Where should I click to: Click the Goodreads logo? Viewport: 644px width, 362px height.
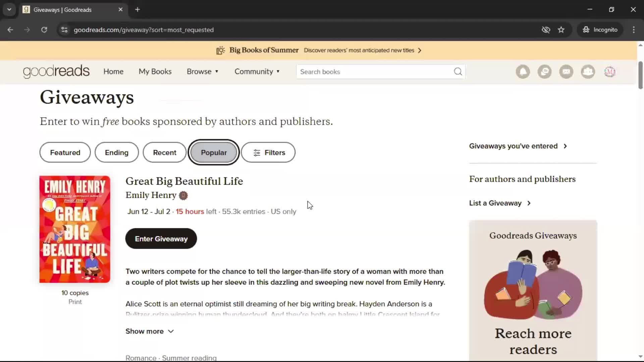click(x=56, y=71)
